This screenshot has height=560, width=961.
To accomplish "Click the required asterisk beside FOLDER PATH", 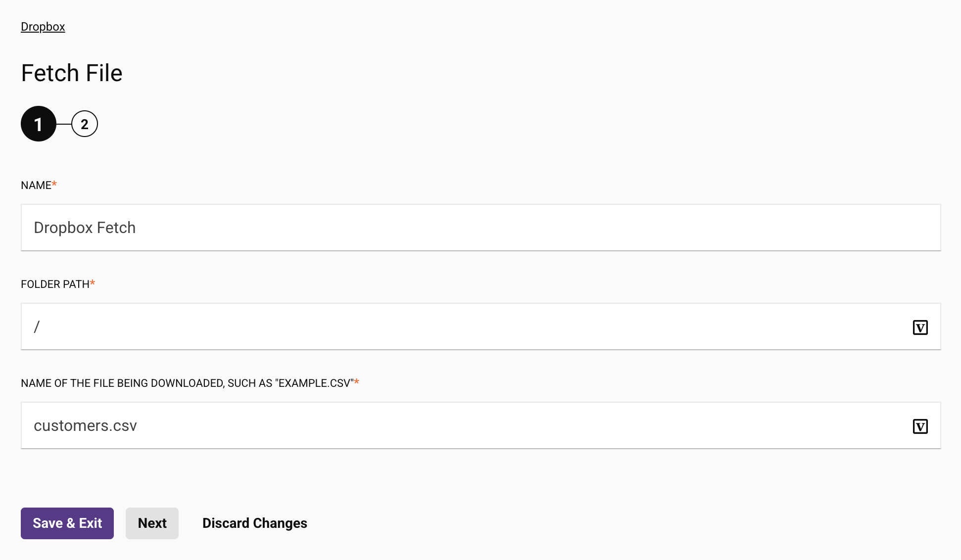I will coord(93,283).
